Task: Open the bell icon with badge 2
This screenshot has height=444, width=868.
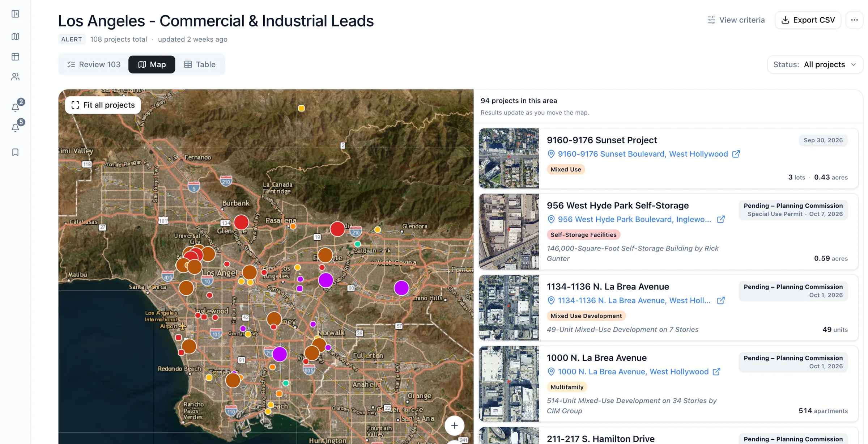Action: 16,107
